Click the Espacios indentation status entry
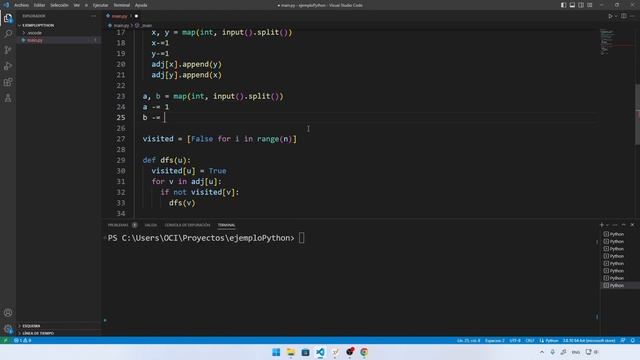This screenshot has width=640, height=360. (495, 340)
